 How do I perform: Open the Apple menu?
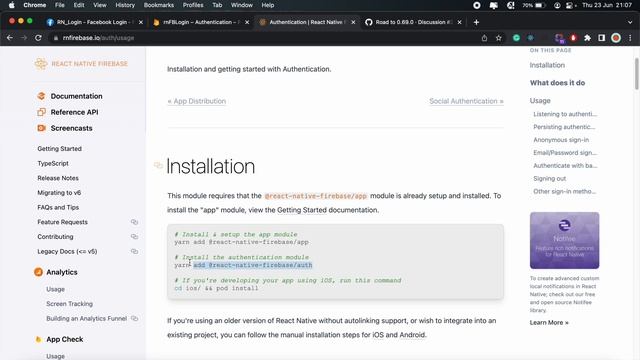pos(11,5)
